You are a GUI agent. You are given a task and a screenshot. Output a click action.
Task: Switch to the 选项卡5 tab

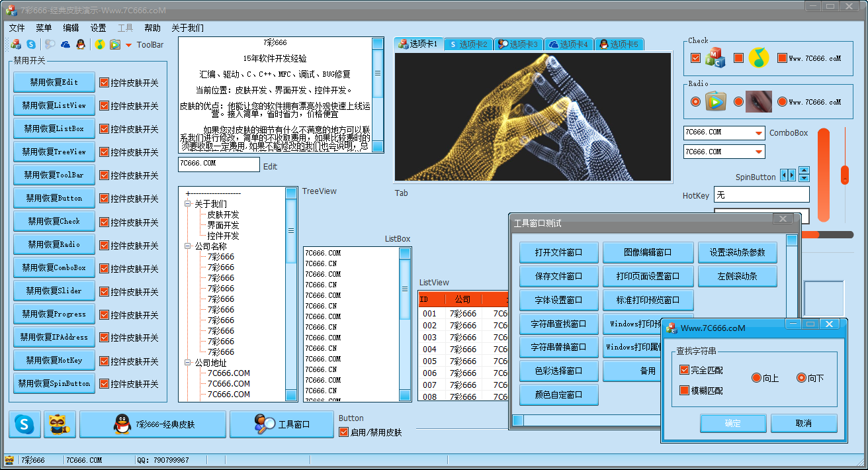[x=619, y=44]
